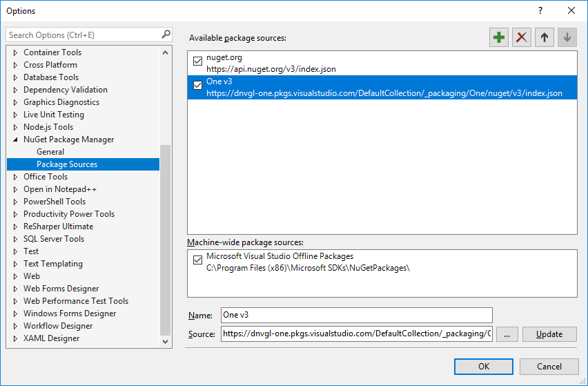Click the search magnifier icon in Search Options

(x=166, y=35)
